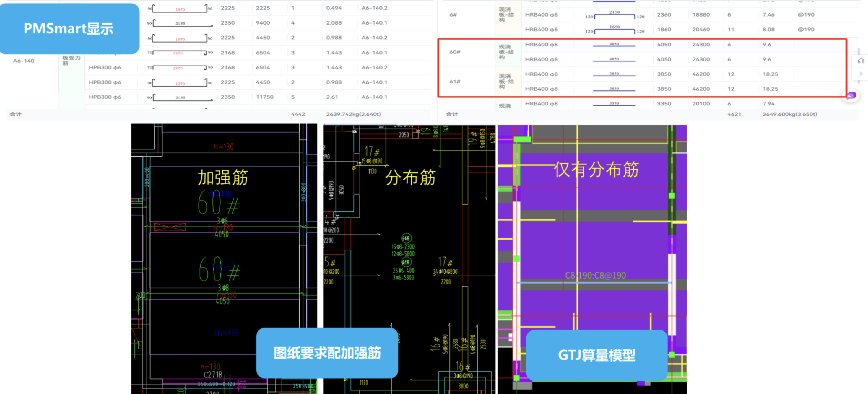Screen dimensions: 868x394
Task: Open the 加强筋 CAD drawing image
Action: [224, 259]
